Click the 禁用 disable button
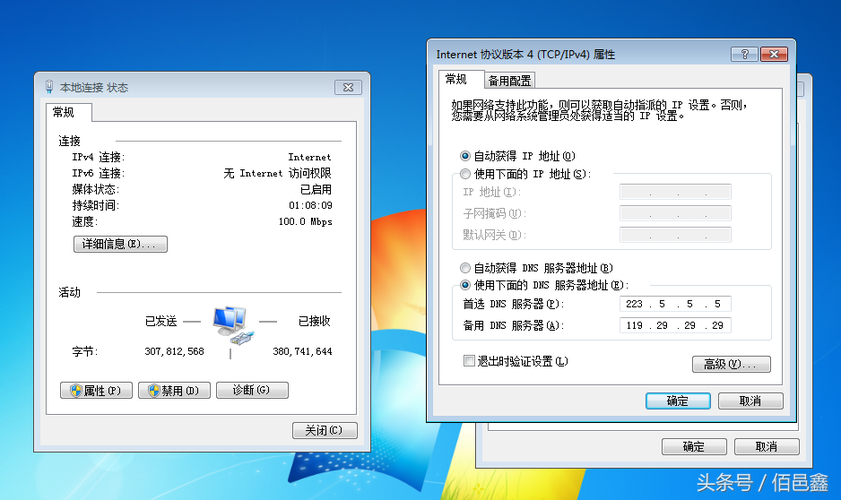The width and height of the screenshot is (841, 500). click(x=174, y=391)
